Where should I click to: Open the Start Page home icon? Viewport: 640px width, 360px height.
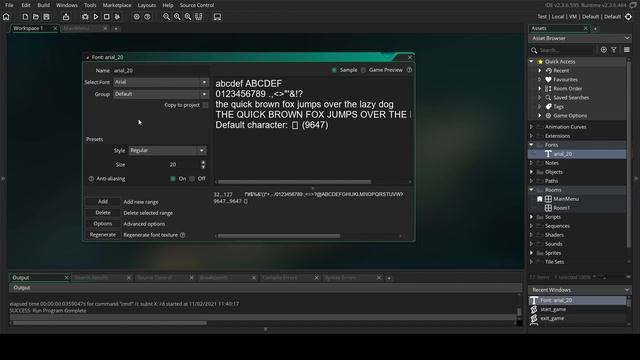6,17
